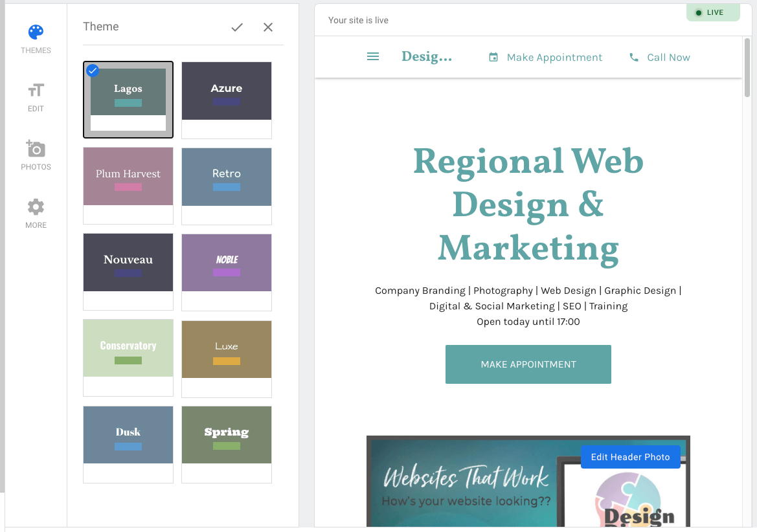Close the Theme panel

click(x=268, y=27)
